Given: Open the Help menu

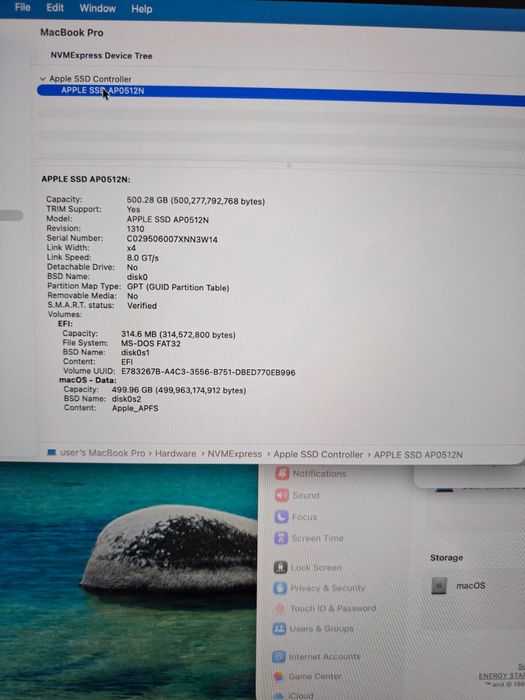Looking at the screenshot, I should [x=142, y=9].
